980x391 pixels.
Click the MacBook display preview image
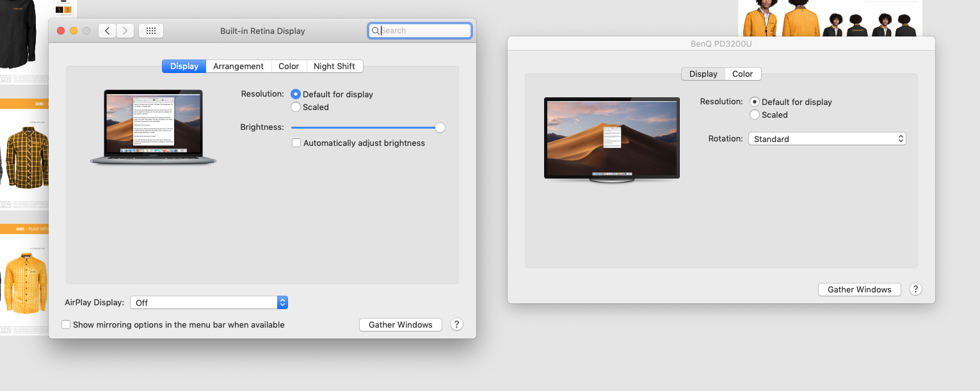(x=154, y=127)
